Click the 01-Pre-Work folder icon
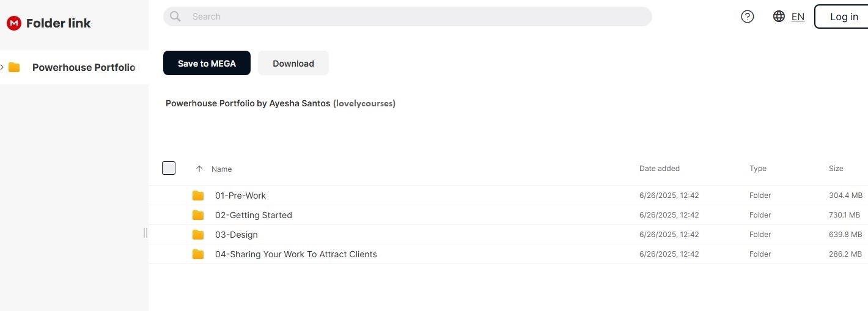 tap(198, 196)
